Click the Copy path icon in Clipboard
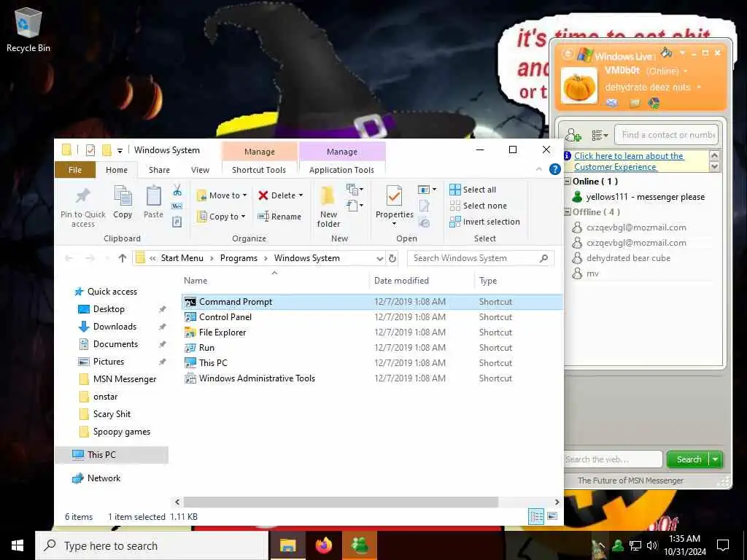This screenshot has width=747, height=560. pos(177,206)
